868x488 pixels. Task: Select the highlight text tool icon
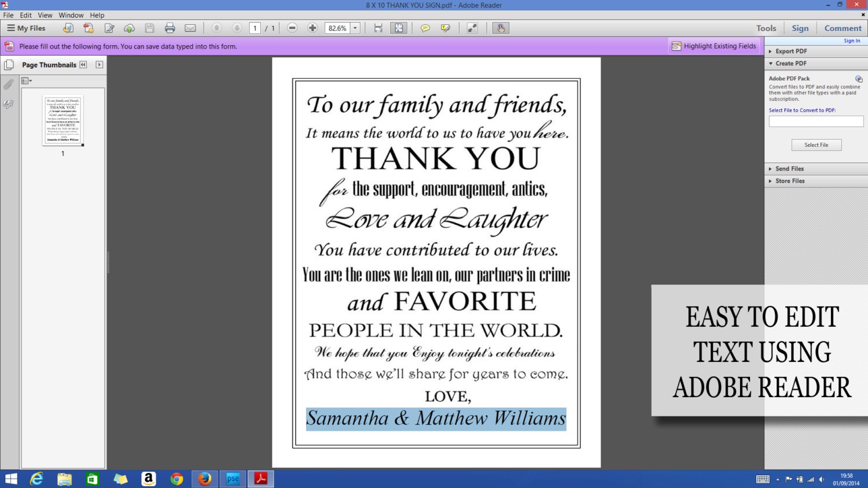(x=446, y=28)
